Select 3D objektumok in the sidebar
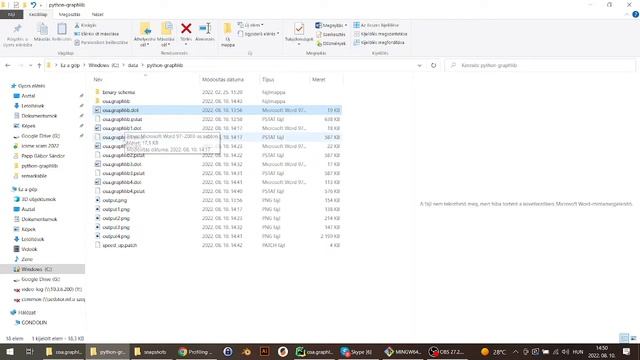This screenshot has width=640, height=360. [38, 199]
